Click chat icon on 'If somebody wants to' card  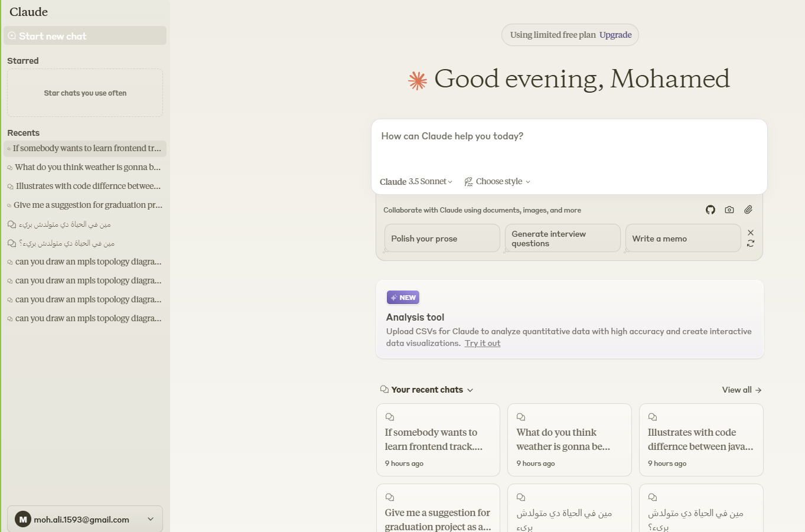coord(390,417)
